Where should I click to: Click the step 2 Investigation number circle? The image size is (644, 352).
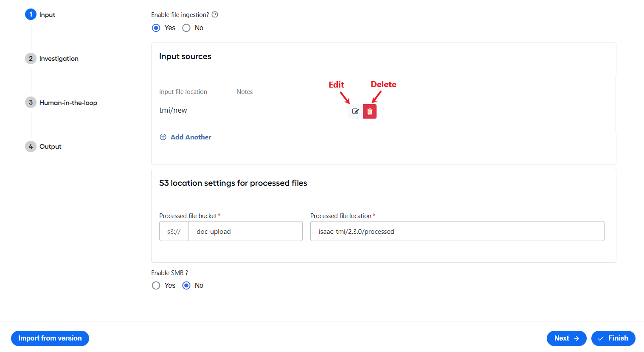click(x=31, y=58)
